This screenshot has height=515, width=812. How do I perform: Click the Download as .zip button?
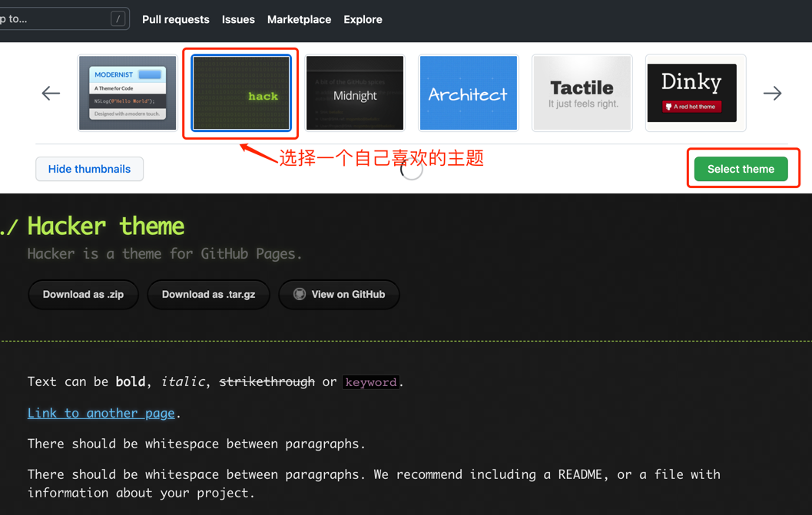(x=83, y=294)
